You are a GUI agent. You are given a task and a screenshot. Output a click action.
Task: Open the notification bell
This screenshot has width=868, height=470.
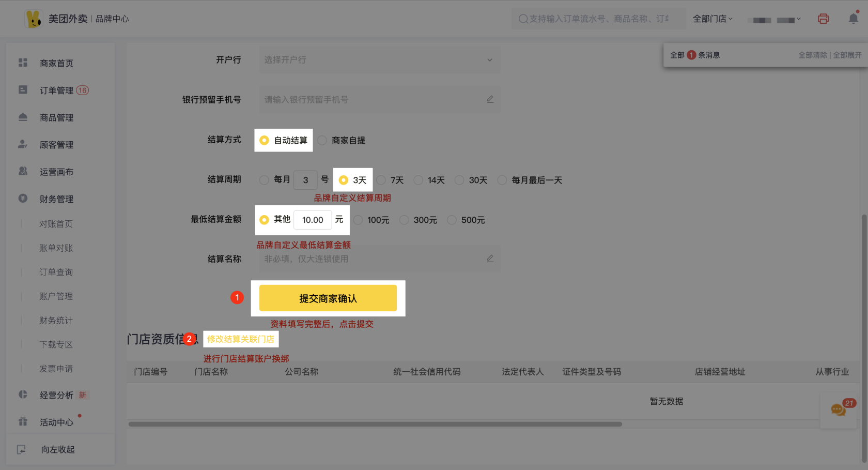tap(853, 19)
